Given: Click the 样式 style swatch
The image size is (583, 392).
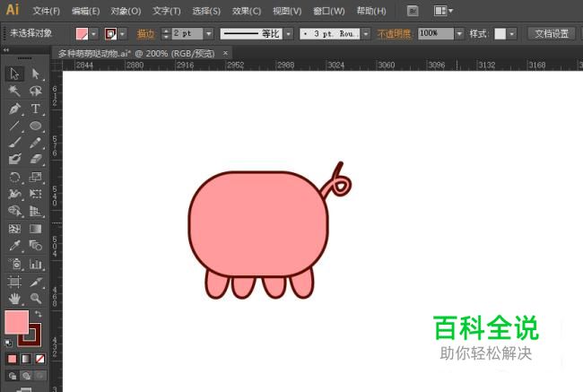Looking at the screenshot, I should coord(500,34).
